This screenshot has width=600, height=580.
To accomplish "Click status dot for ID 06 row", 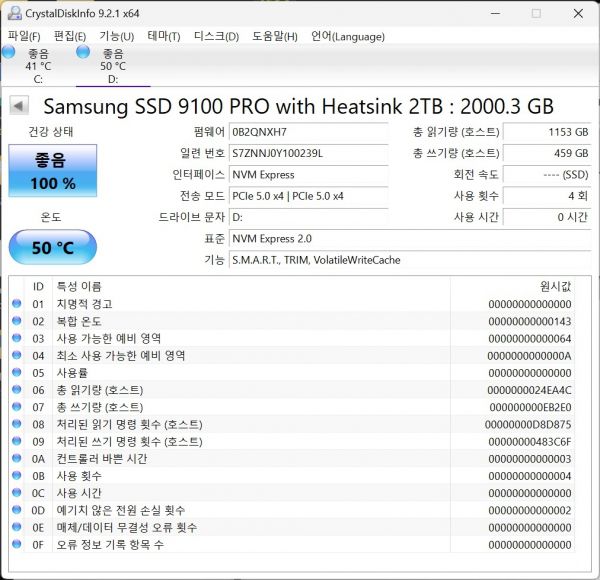I will click(16, 389).
